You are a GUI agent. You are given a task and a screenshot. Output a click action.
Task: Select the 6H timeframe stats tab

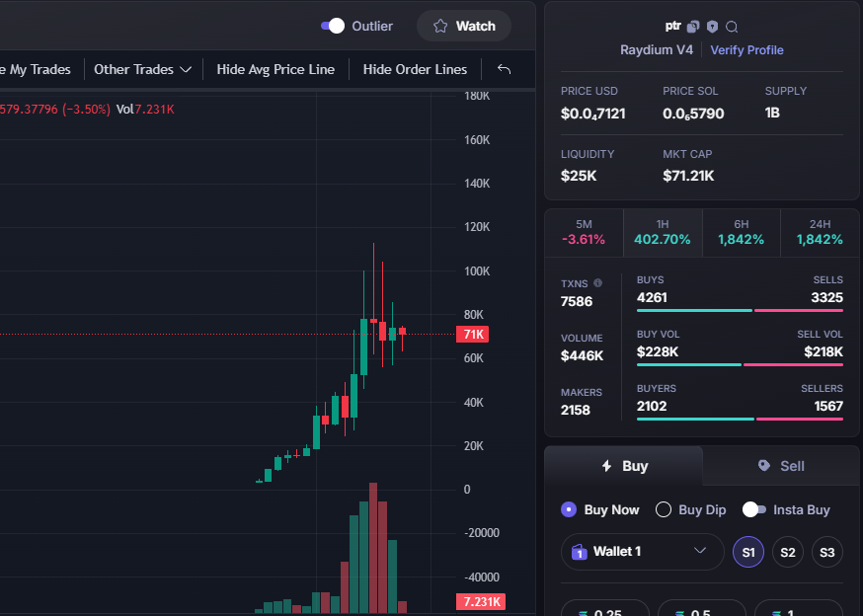coord(742,233)
